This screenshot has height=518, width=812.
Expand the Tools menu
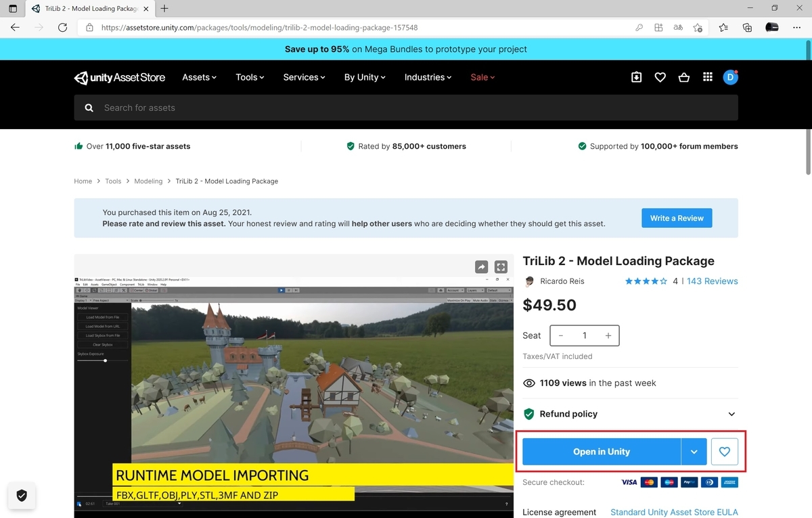[x=250, y=77]
